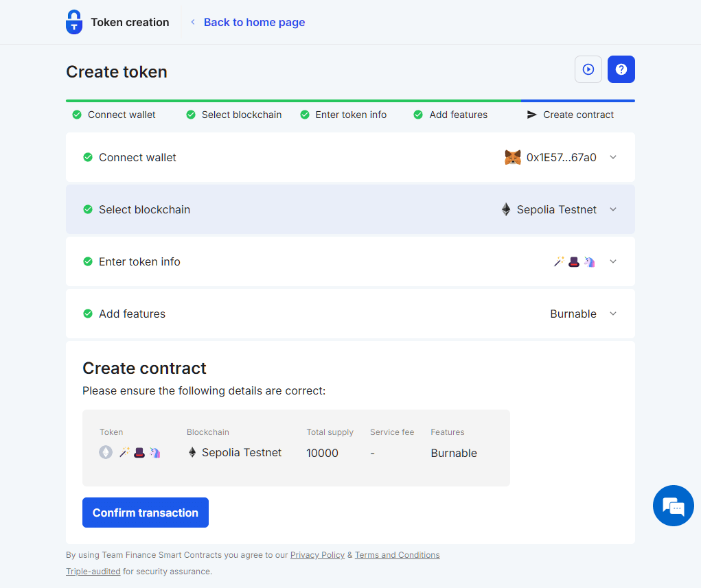Click the Token creation lock logo
This screenshot has height=588, width=701.
point(73,22)
